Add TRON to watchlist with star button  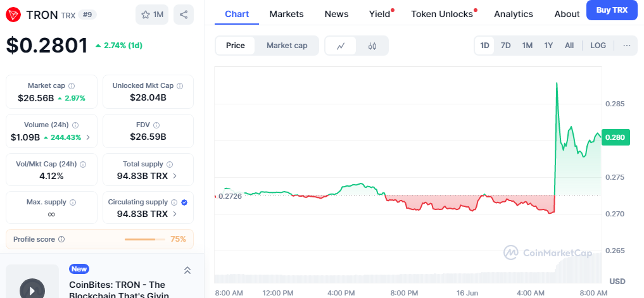pos(152,15)
